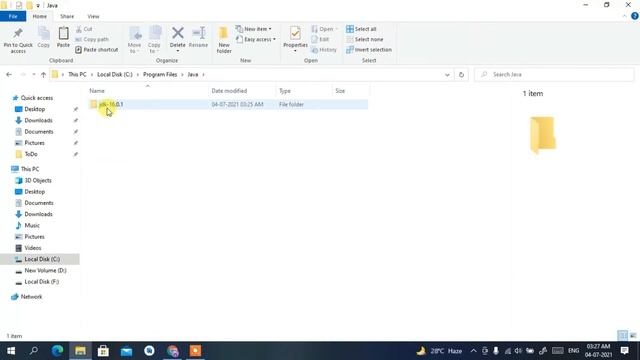Open Mail app from taskbar

point(127,351)
